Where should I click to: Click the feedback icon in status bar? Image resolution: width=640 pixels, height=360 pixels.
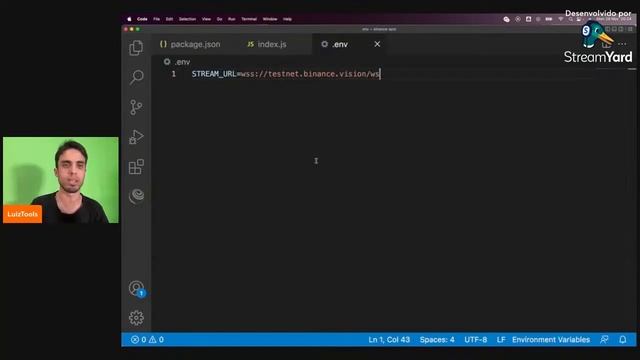pyautogui.click(x=604, y=340)
